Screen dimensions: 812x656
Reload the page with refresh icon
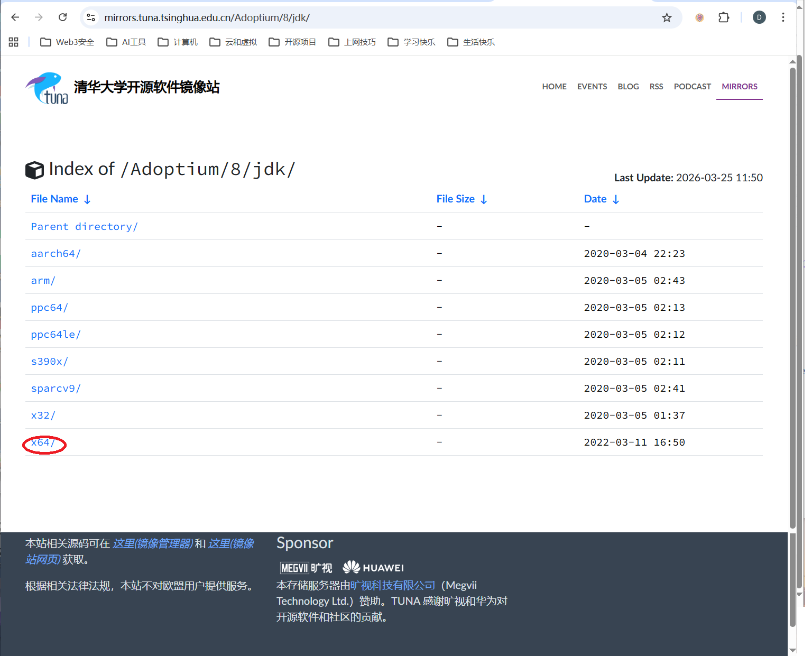click(x=62, y=17)
